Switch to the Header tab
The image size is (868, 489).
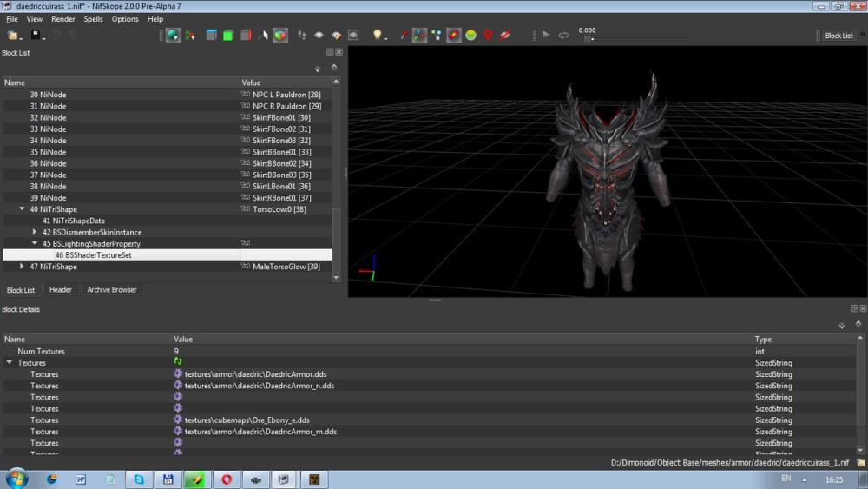click(x=61, y=289)
